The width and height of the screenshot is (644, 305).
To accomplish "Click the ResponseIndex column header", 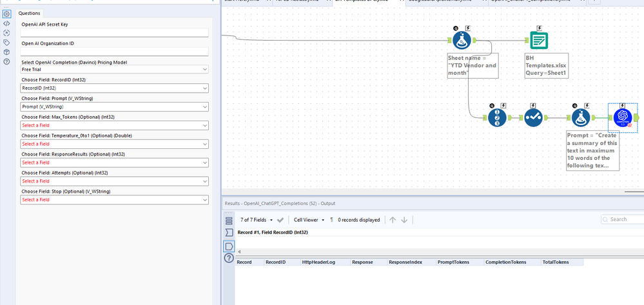I will (x=411, y=262).
